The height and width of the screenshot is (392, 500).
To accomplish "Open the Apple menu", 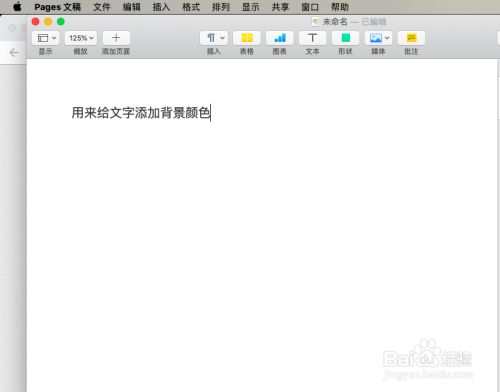I will click(x=17, y=7).
